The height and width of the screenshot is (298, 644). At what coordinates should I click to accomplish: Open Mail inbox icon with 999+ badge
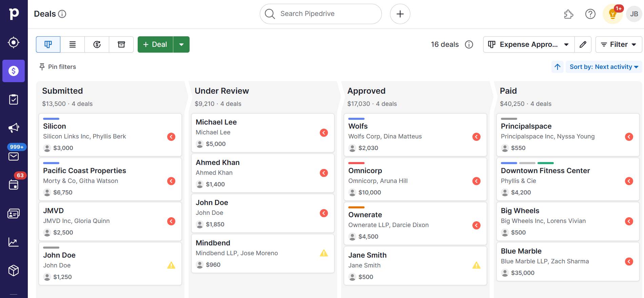click(x=14, y=156)
